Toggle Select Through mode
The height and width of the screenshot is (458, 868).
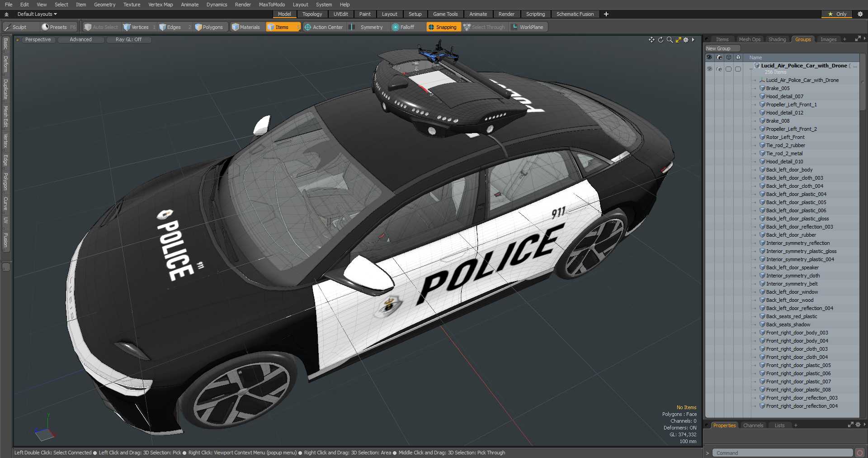tap(484, 27)
